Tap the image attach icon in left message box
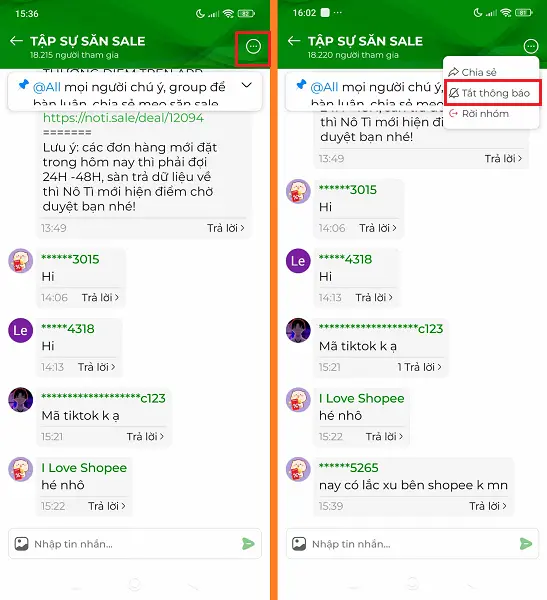Image resolution: width=547 pixels, height=600 pixels. coord(21,544)
